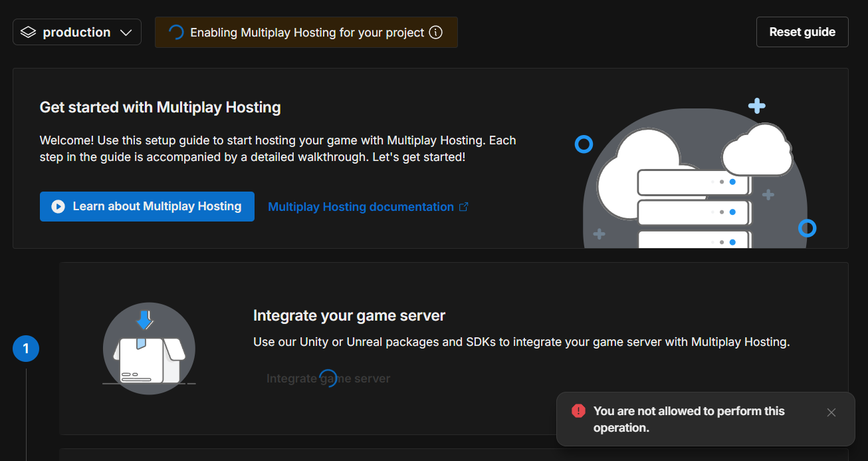The image size is (868, 461).
Task: Click the external link icon after documentation link
Action: (x=463, y=206)
